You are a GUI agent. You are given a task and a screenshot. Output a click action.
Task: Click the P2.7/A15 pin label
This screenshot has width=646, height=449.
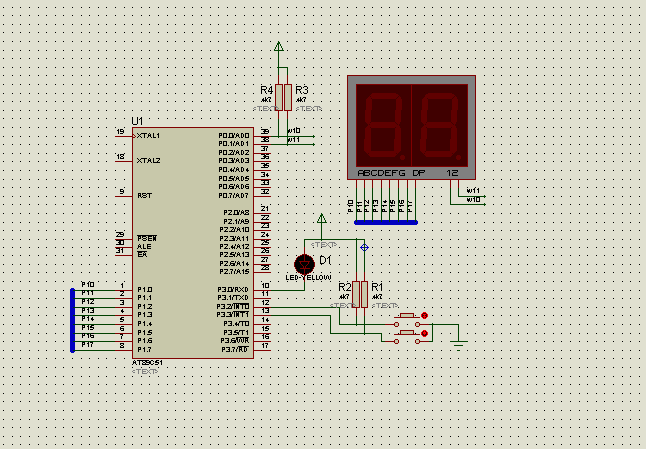coord(234,272)
